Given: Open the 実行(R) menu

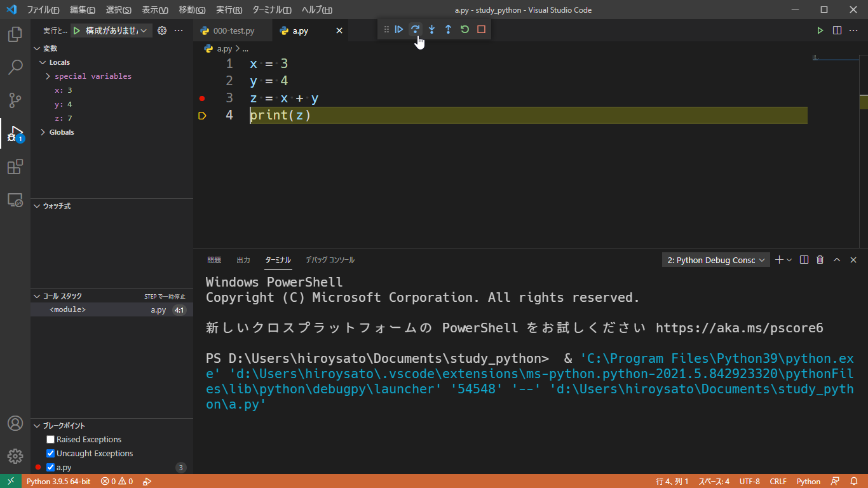Looking at the screenshot, I should [228, 10].
